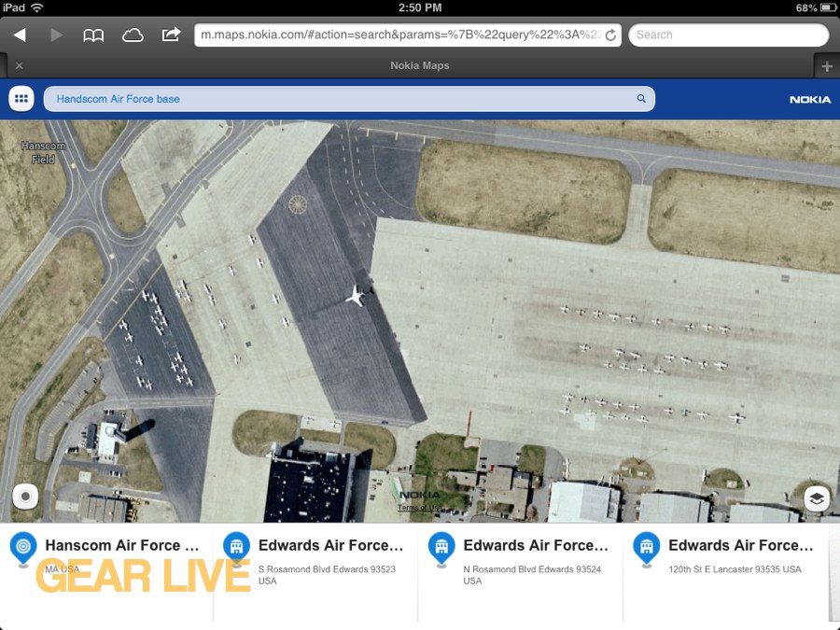
Task: Tap Safari's forward arrow
Action: coord(56,35)
